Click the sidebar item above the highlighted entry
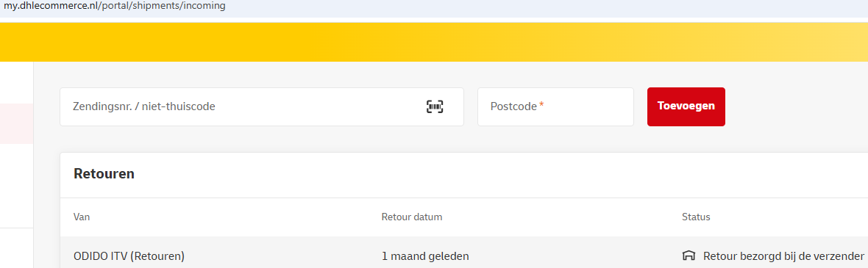This screenshot has width=868, height=268. click(17, 83)
